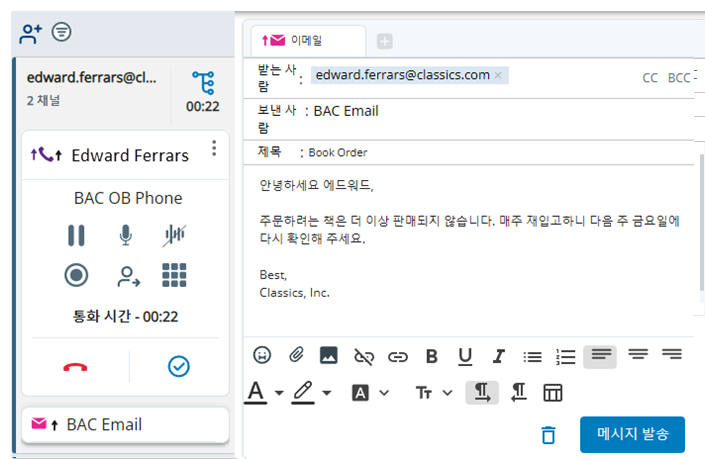The height and width of the screenshot is (459, 705).
Task: Open highlight color dropdown arrow
Action: [327, 393]
